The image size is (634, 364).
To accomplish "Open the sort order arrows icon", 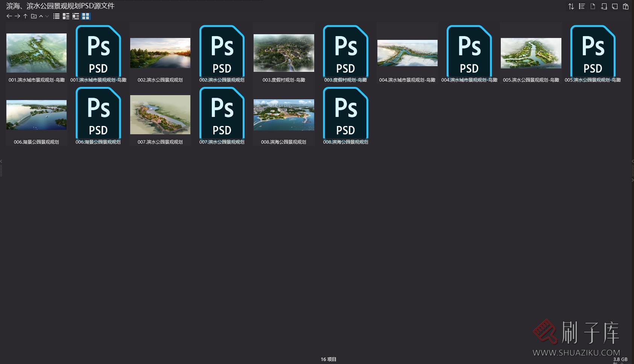I will 571,6.
